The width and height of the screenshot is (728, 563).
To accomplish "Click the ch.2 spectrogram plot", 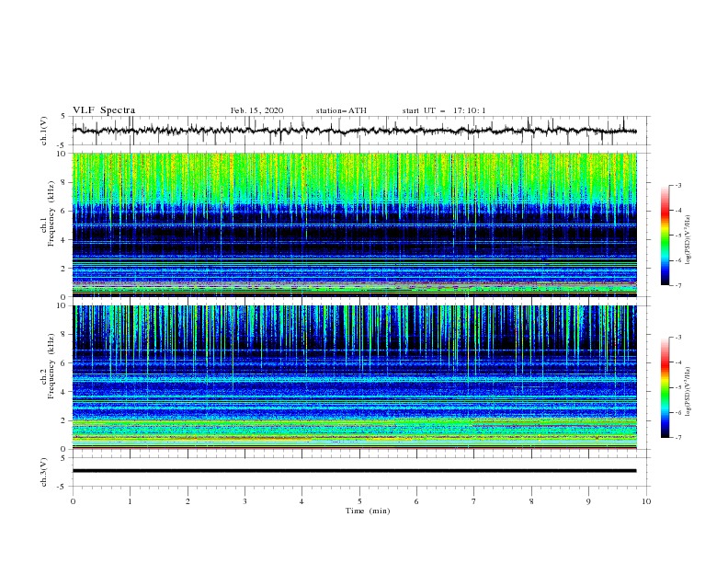I will pyautogui.click(x=354, y=377).
